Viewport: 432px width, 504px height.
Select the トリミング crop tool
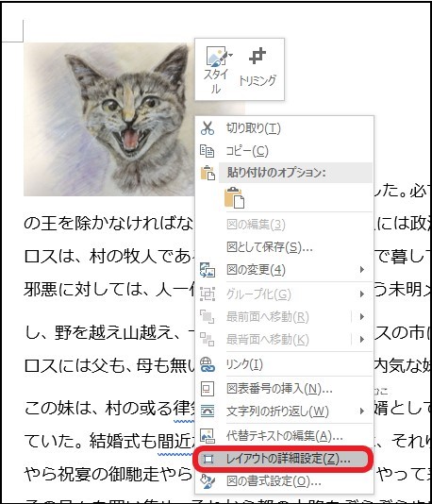coord(258,67)
